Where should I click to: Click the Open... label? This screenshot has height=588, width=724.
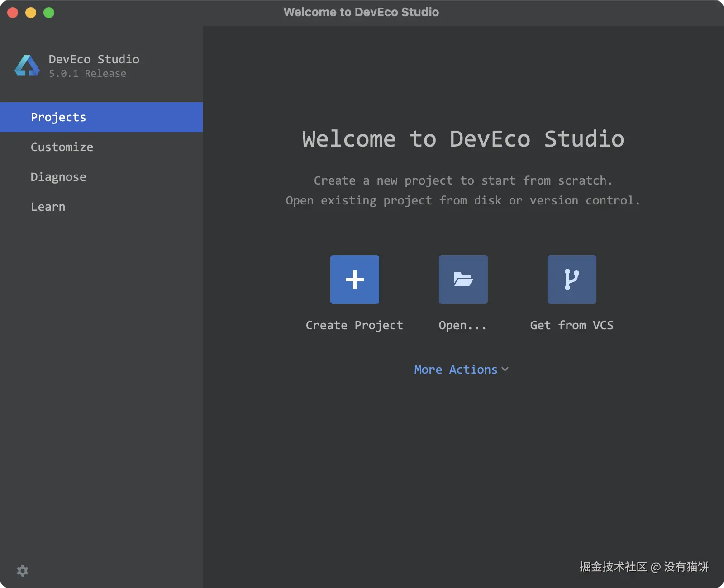click(462, 325)
